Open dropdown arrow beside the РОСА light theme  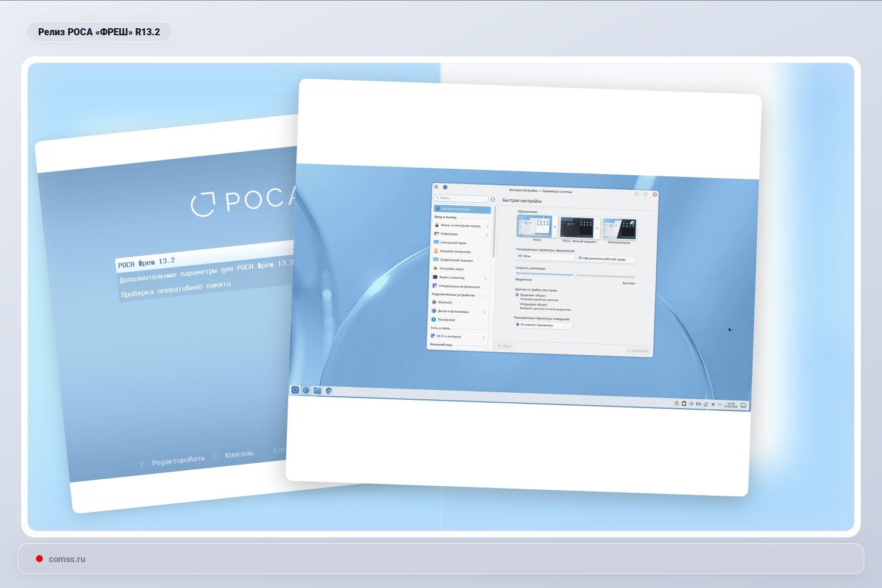[x=554, y=227]
